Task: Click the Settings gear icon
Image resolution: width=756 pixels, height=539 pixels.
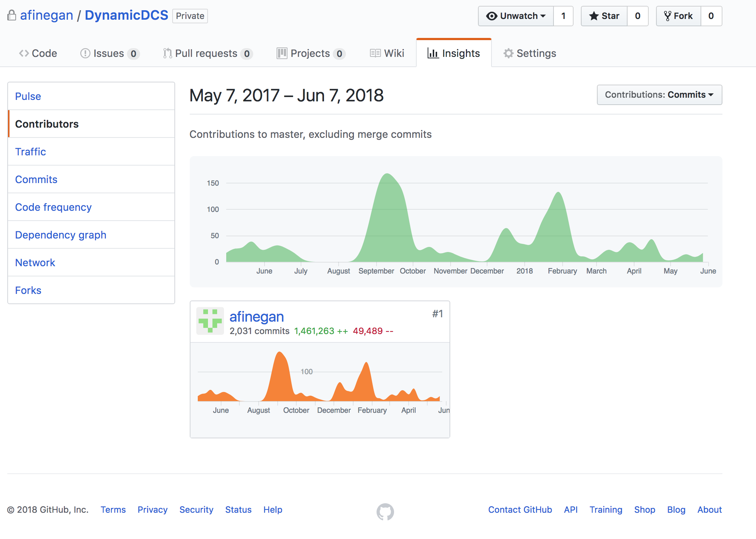Action: coord(509,53)
